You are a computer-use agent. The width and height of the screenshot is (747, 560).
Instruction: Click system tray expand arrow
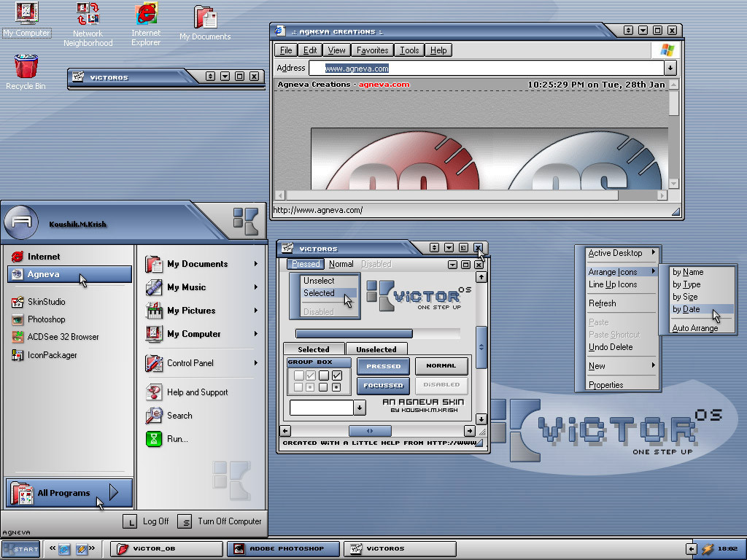pyautogui.click(x=692, y=549)
